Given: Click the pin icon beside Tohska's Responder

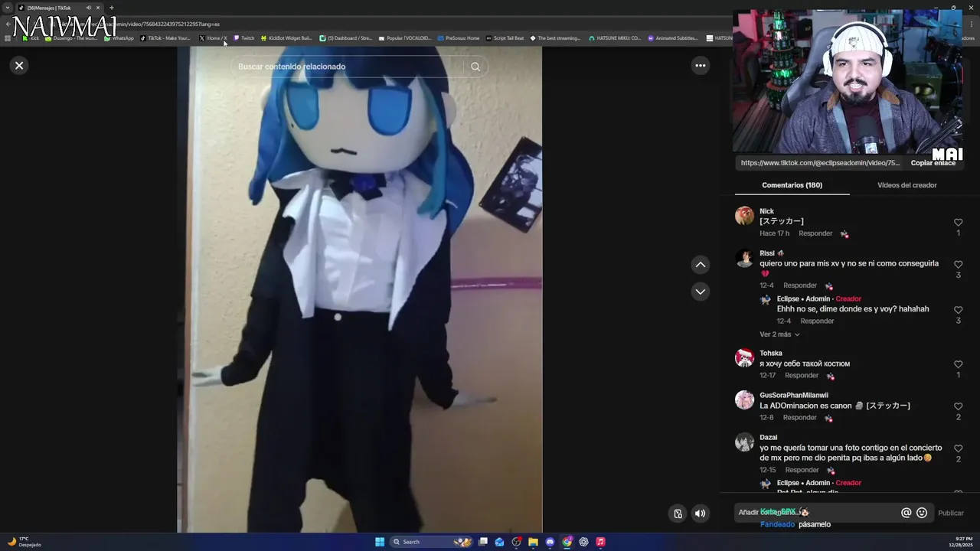Looking at the screenshot, I should point(830,377).
